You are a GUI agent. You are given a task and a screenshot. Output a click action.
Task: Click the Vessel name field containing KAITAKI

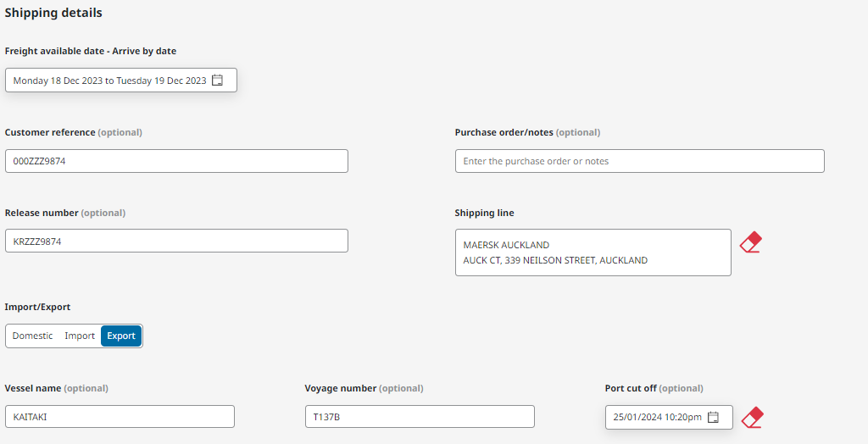(x=120, y=417)
